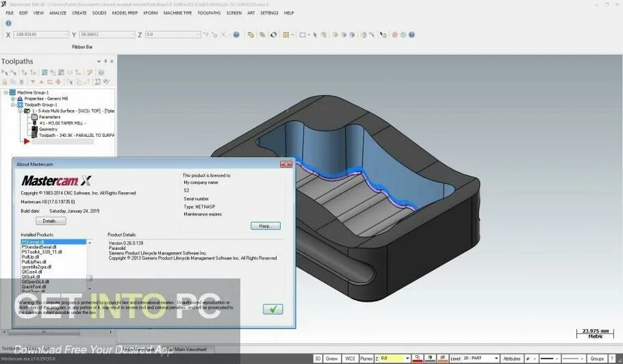Move insert arrow up icon
623x364 pixels.
pyautogui.click(x=41, y=82)
